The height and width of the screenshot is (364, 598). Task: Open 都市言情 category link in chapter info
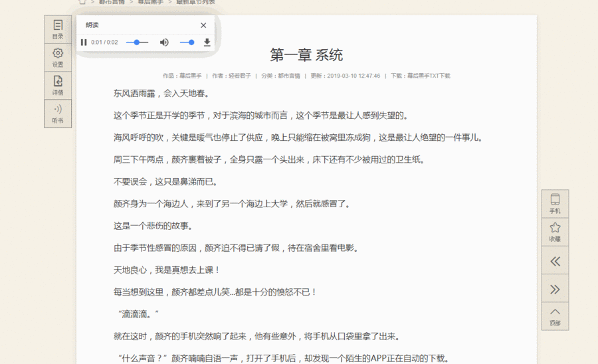click(x=289, y=76)
